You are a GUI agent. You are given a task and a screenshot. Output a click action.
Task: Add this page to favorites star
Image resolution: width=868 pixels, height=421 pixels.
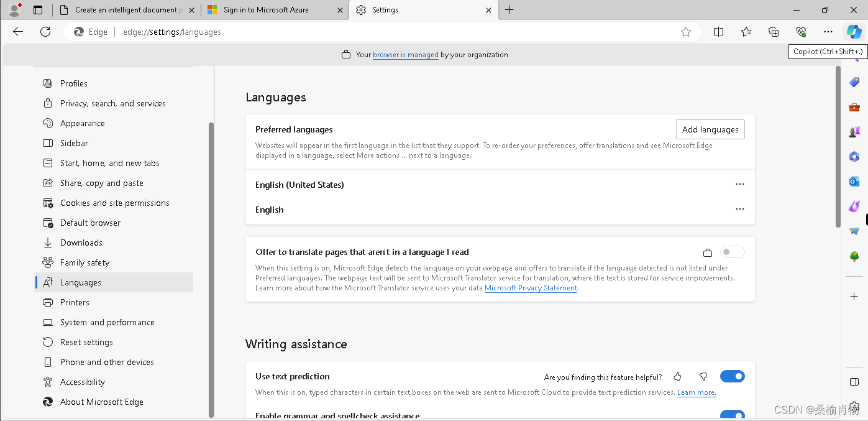pyautogui.click(x=686, y=32)
